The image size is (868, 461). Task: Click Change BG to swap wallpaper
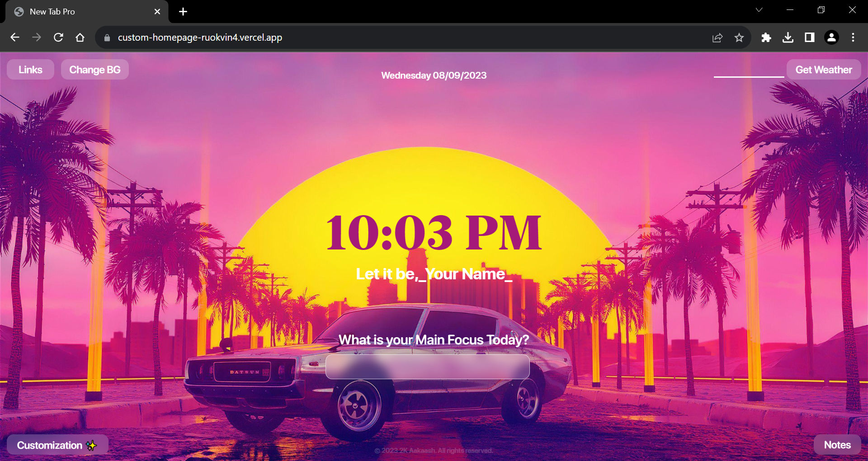click(94, 69)
